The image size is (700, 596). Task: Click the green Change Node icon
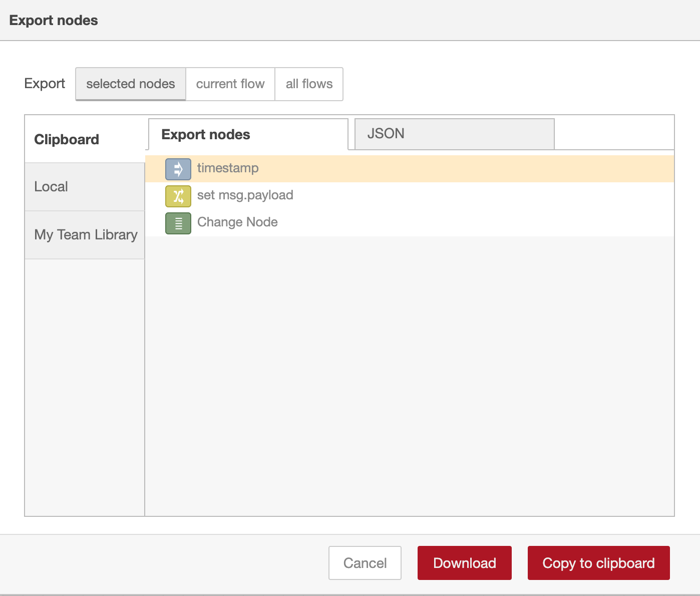[x=178, y=223]
